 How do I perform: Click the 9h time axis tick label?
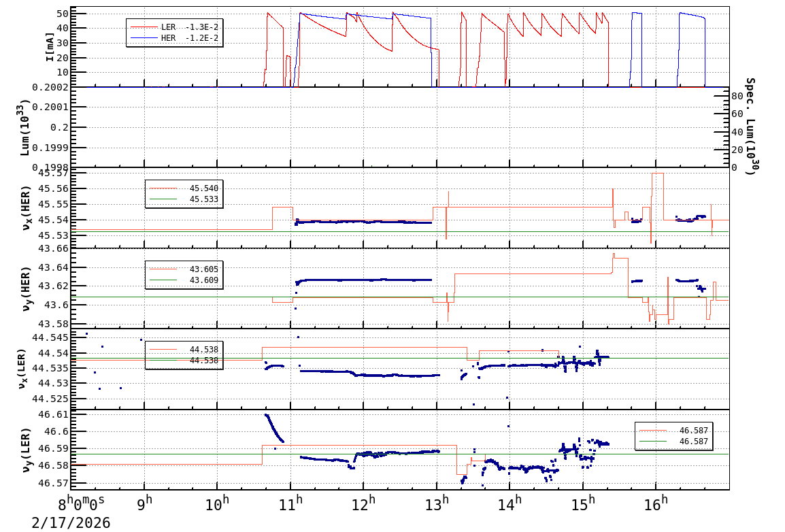145,505
